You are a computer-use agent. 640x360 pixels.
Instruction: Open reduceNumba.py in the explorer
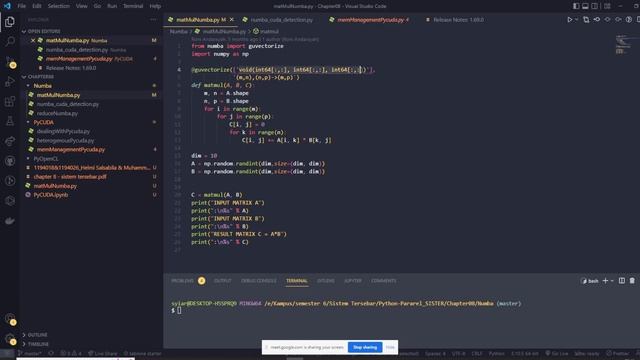(57, 113)
